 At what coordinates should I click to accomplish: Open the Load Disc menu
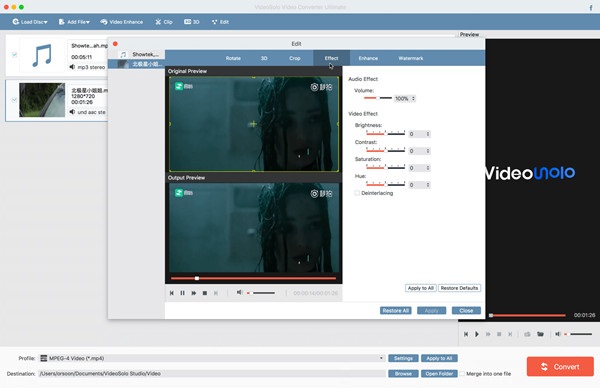(30, 22)
